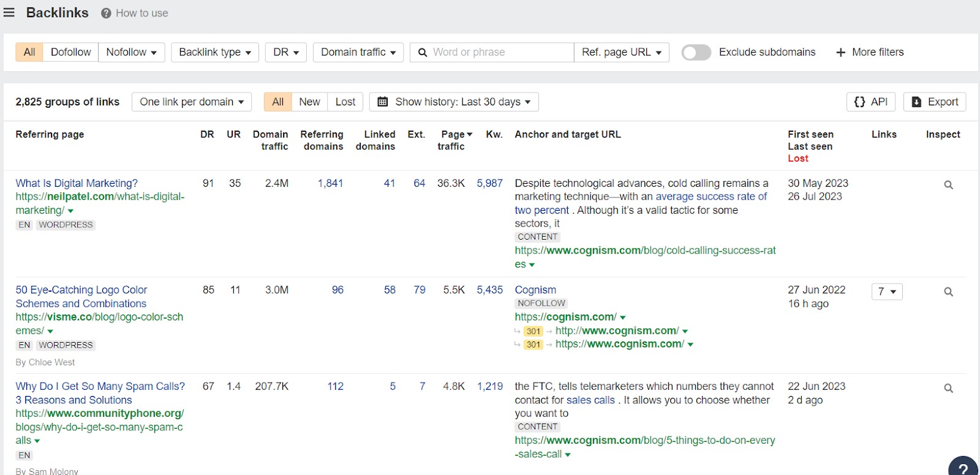Click referring domains value 1,841
Image resolution: width=980 pixels, height=475 pixels.
pyautogui.click(x=330, y=183)
